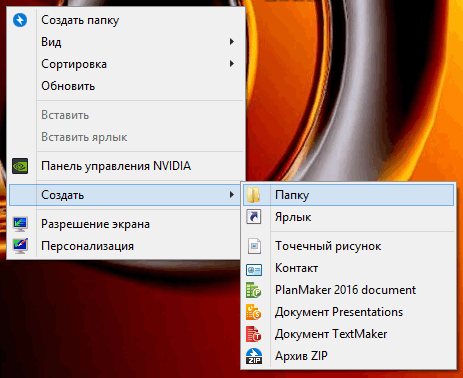Viewport: 463px width, 378px height.
Task: Create a new Архив ZIP
Action: coord(349,356)
